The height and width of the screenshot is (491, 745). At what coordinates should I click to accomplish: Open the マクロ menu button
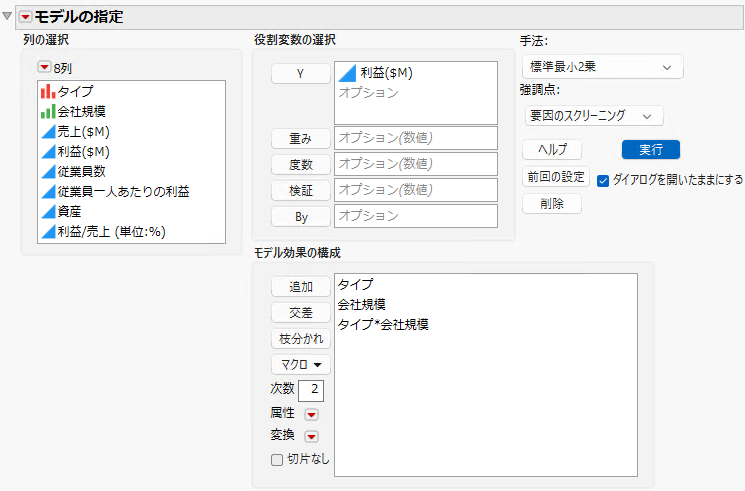coord(301,365)
